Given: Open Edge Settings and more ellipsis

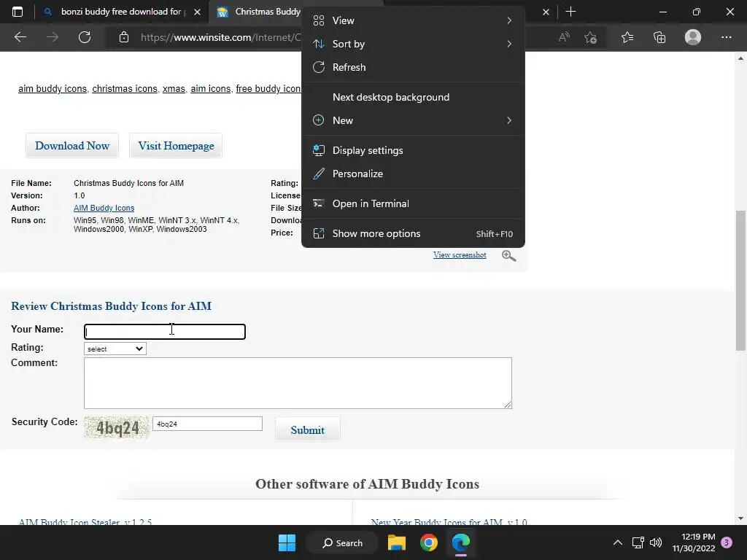Looking at the screenshot, I should [726, 37].
